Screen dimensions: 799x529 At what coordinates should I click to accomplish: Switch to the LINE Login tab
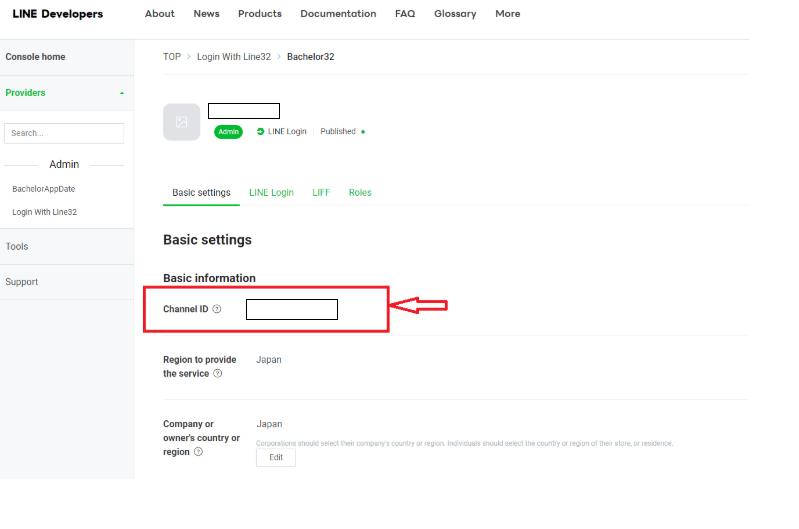point(271,193)
